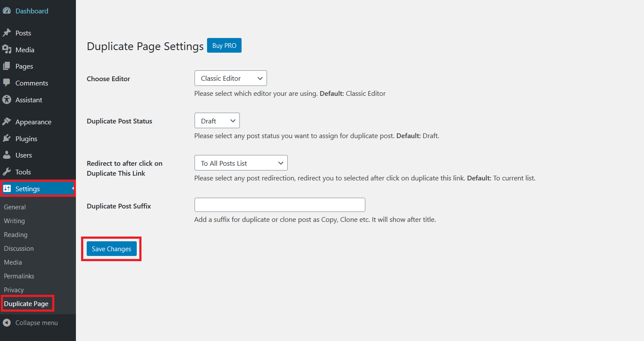Click the 'Duplicate Post Status' label
The height and width of the screenshot is (341, 644).
pos(119,121)
